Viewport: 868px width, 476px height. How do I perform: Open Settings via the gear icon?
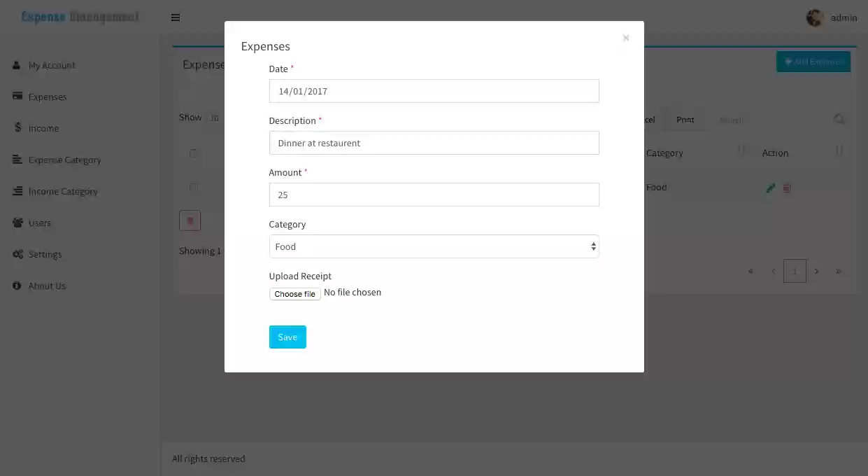point(17,254)
